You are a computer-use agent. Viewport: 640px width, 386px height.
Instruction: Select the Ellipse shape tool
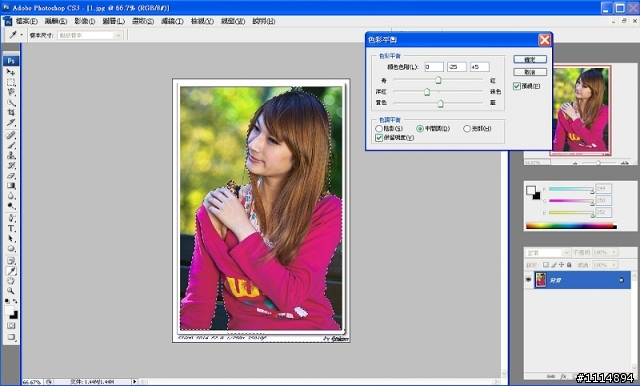11,249
